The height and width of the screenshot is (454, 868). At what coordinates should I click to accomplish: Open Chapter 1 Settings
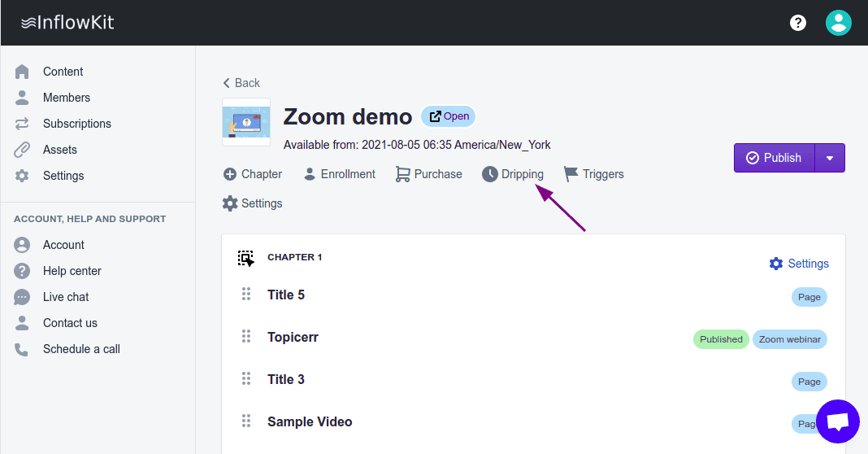click(x=799, y=264)
